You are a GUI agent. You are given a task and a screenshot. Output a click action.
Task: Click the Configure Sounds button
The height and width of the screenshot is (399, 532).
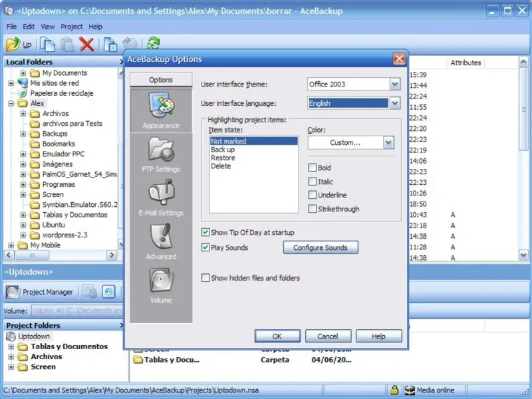(321, 247)
